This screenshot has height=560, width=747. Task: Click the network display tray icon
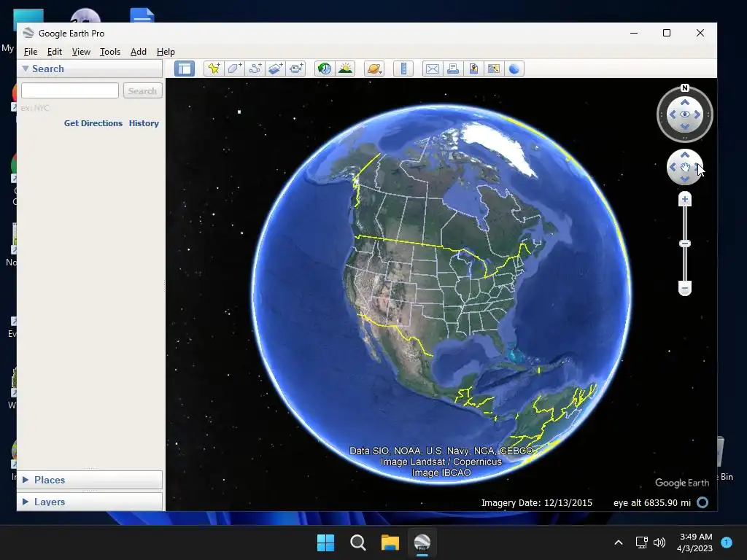(641, 542)
